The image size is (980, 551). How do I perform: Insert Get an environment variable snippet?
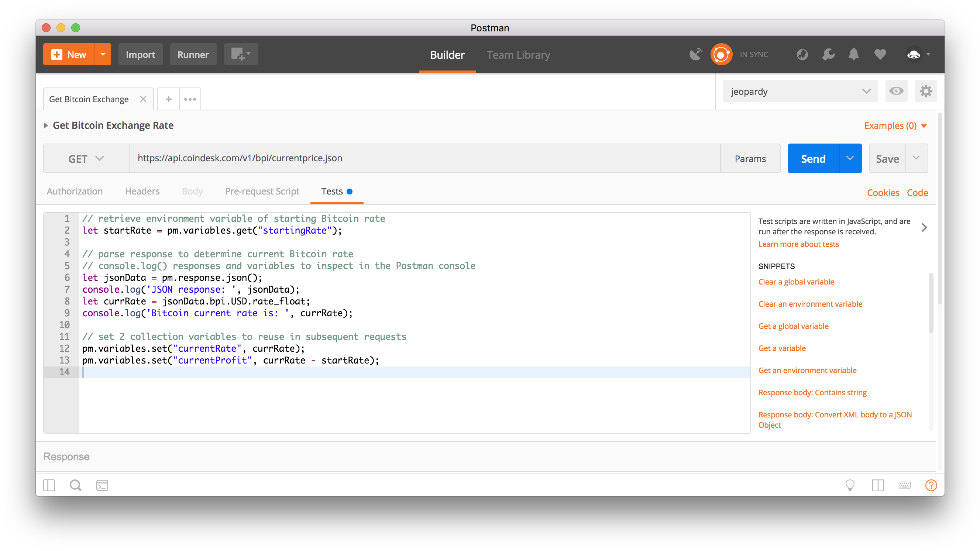807,370
